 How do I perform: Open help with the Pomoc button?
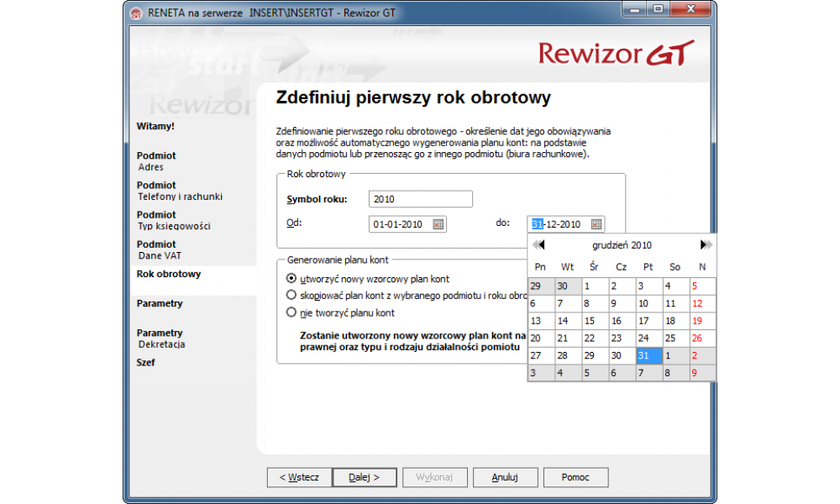pos(575,477)
